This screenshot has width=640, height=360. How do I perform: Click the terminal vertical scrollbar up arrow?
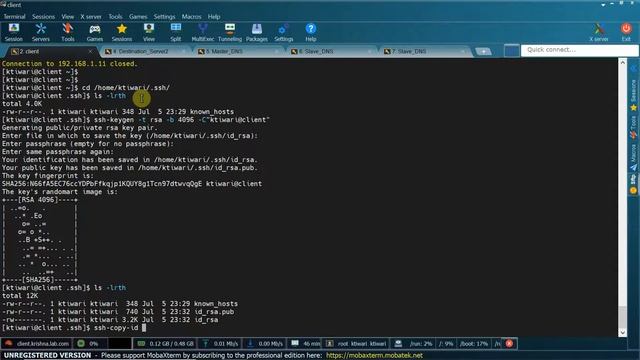[x=622, y=63]
